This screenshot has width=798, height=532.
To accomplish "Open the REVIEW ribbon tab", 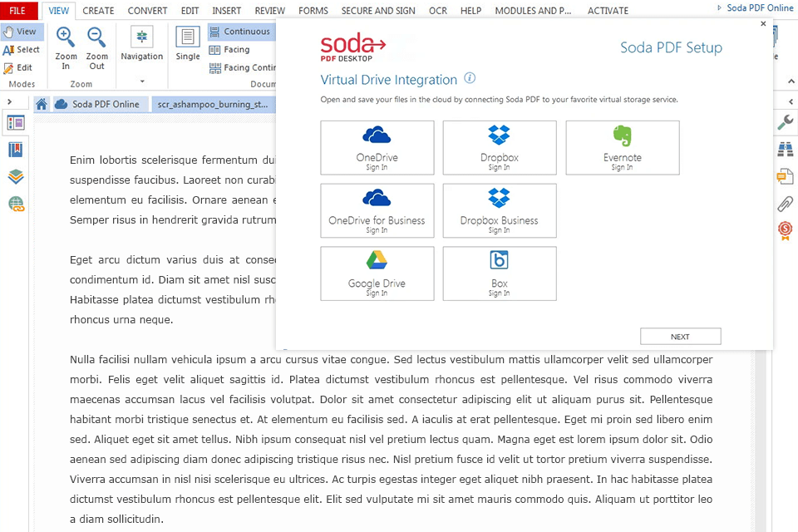I will coord(269,11).
